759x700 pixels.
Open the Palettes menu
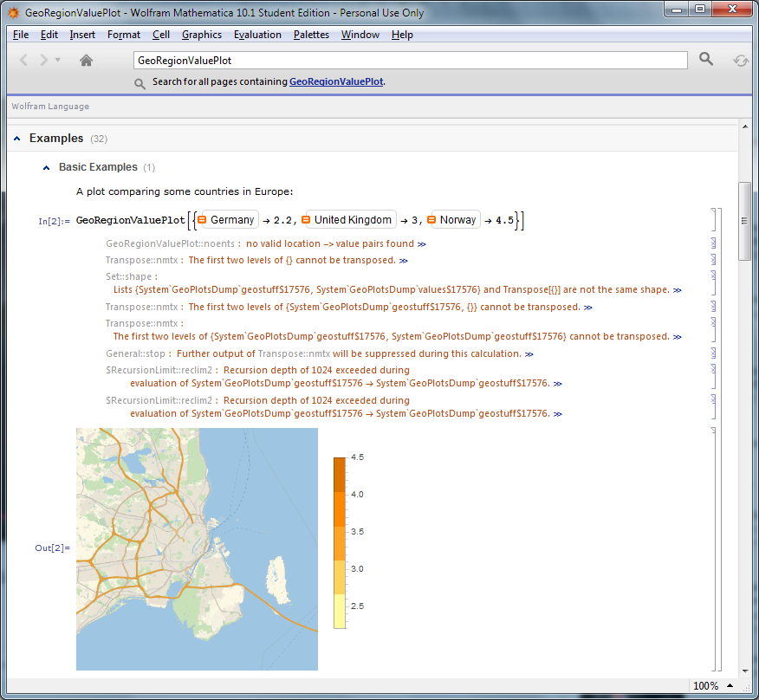coord(311,35)
